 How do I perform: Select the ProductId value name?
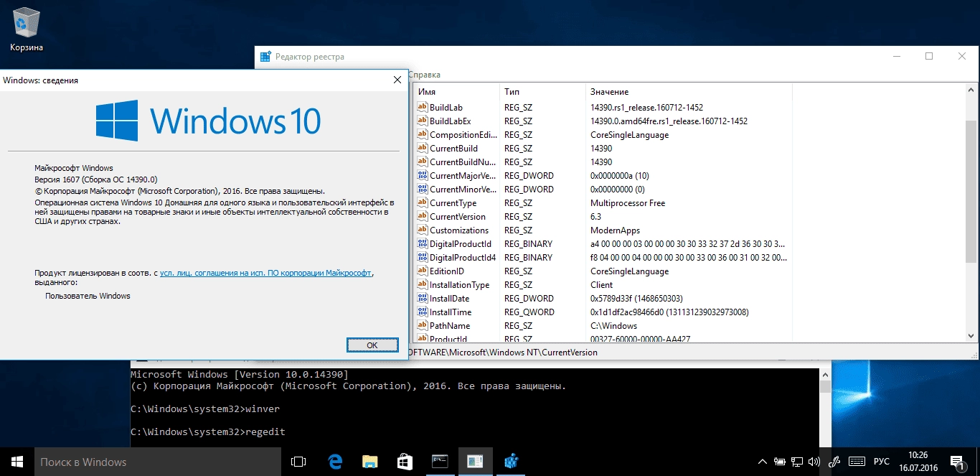point(448,340)
